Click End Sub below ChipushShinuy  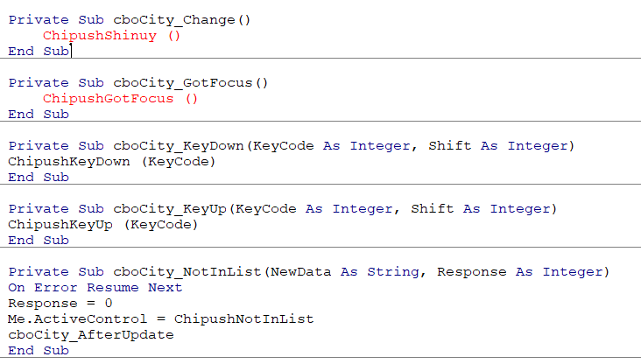coord(39,52)
